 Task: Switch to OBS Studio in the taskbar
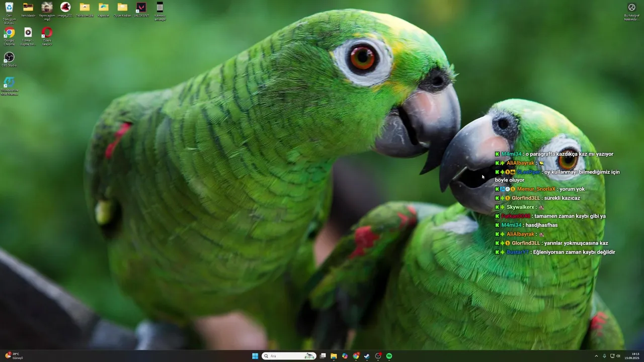coord(378,356)
